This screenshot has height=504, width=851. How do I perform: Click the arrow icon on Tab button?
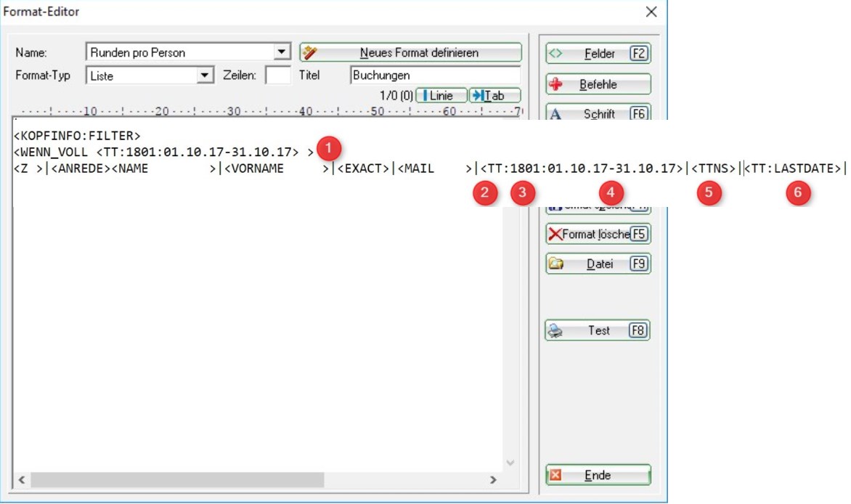(x=478, y=96)
